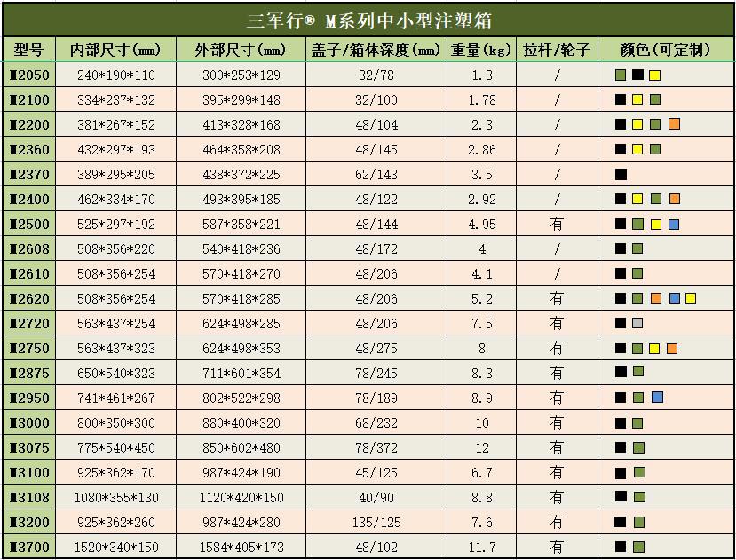Click the orange swatch in the M2750 row
Image resolution: width=736 pixels, height=560 pixels.
(672, 349)
